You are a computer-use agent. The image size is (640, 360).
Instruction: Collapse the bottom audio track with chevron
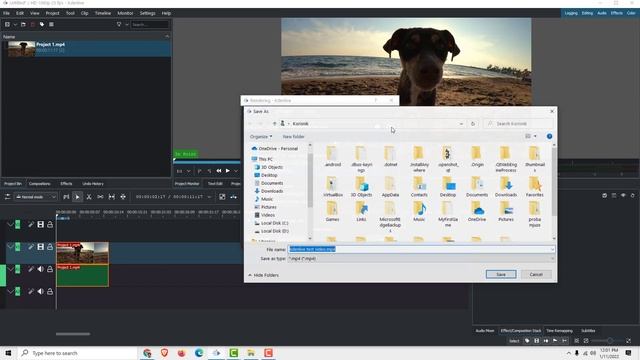pyautogui.click(x=10, y=291)
